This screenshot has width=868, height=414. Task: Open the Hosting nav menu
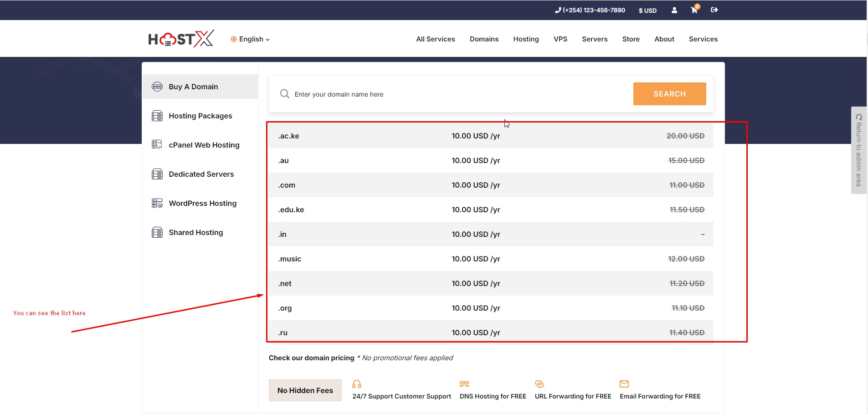coord(526,39)
